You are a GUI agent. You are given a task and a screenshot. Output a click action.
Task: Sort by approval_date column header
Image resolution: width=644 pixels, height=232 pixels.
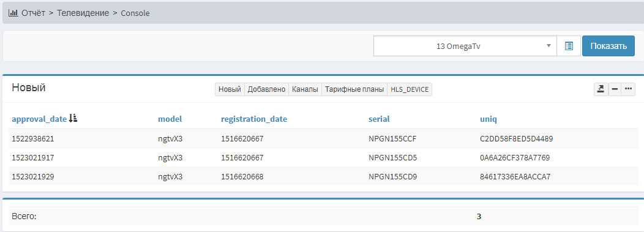pyautogui.click(x=39, y=119)
